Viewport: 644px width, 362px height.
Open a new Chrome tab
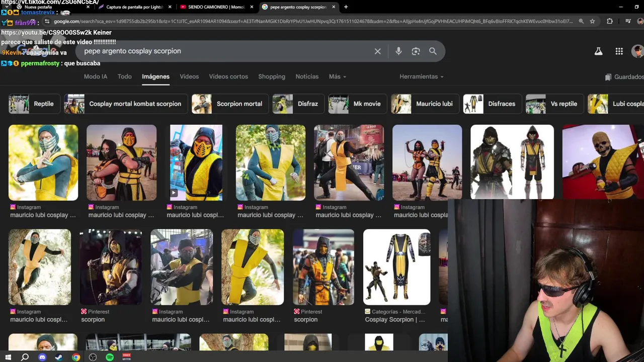(346, 7)
